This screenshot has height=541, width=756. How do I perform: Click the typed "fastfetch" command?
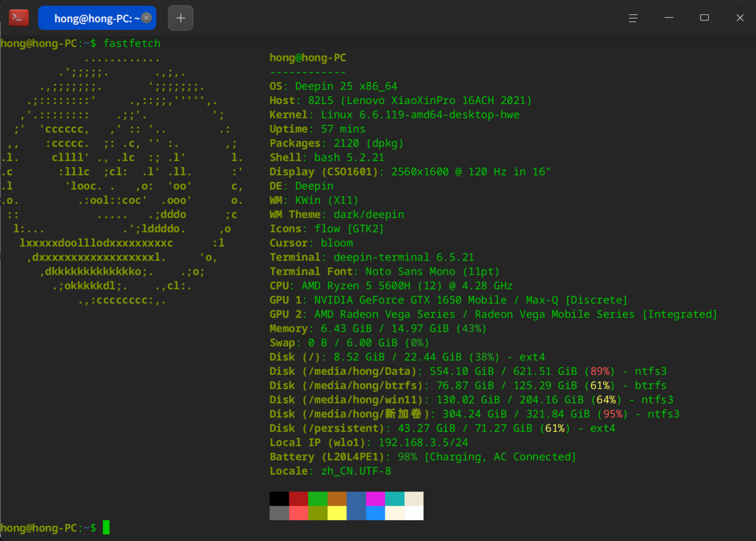click(132, 43)
